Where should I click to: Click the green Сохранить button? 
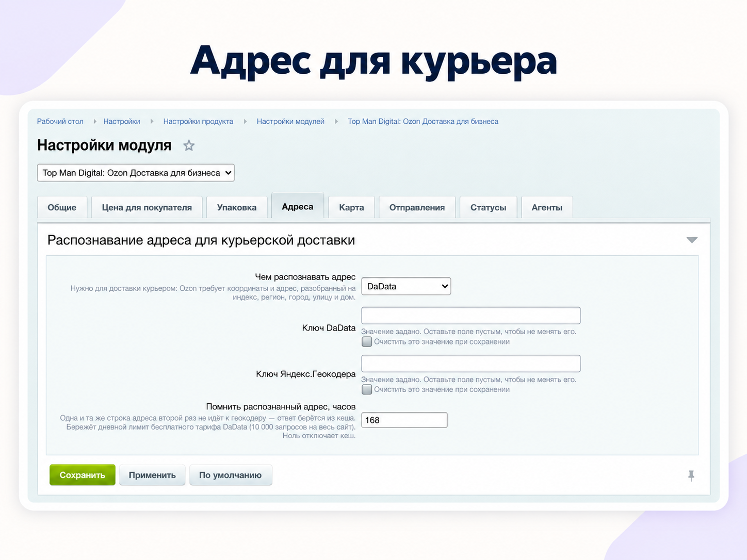pos(83,475)
